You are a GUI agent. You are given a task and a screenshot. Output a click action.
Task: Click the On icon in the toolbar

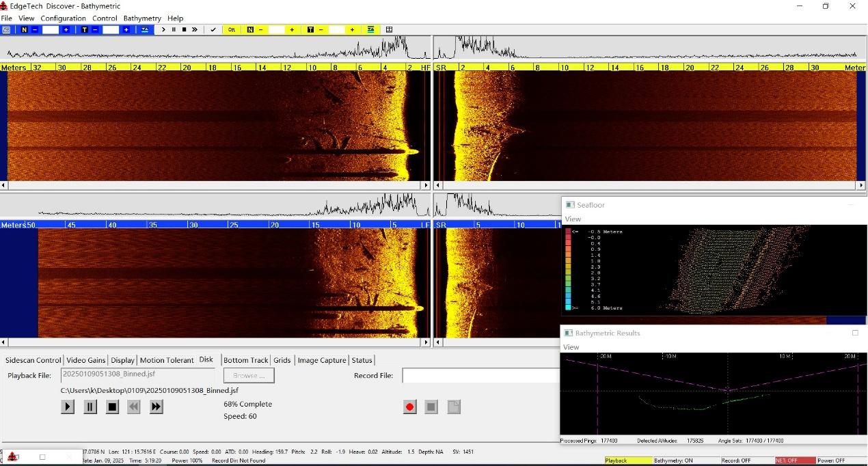232,29
